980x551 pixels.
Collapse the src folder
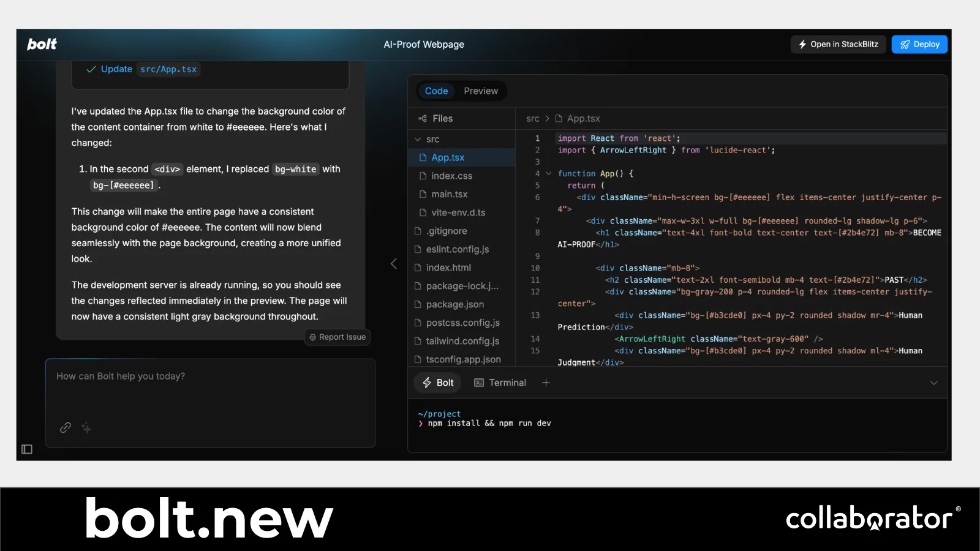pyautogui.click(x=418, y=140)
